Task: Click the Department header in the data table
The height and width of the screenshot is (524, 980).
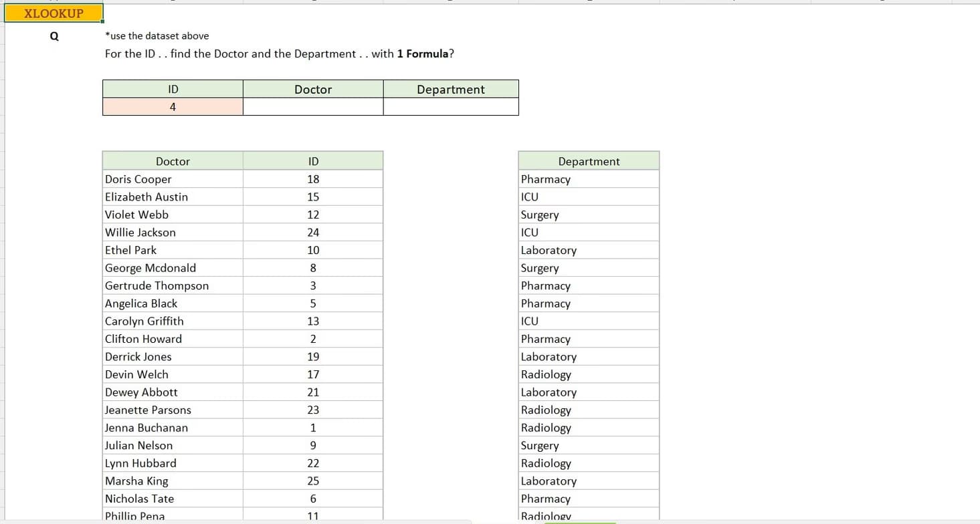Action: [x=589, y=161]
